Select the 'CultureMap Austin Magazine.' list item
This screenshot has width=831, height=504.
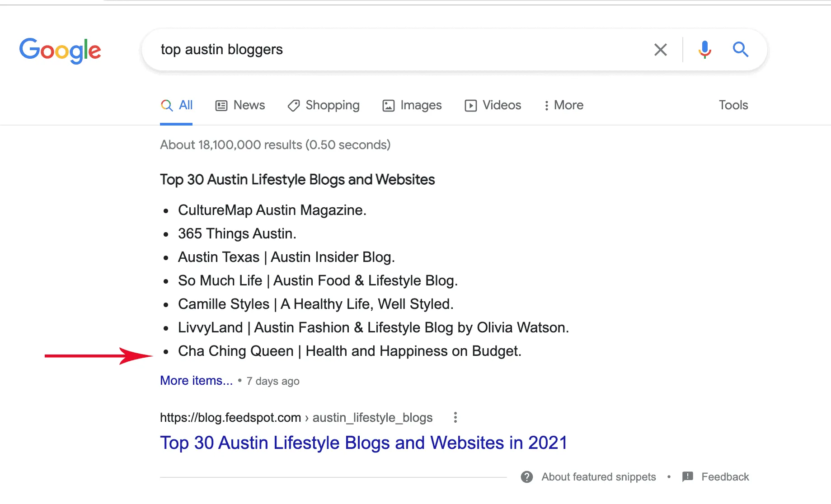pos(272,210)
